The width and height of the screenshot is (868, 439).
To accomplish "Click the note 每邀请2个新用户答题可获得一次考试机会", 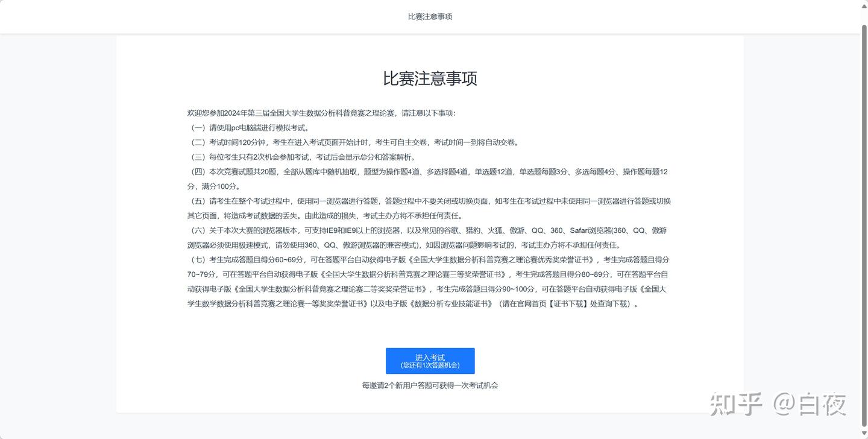I will coord(430,385).
